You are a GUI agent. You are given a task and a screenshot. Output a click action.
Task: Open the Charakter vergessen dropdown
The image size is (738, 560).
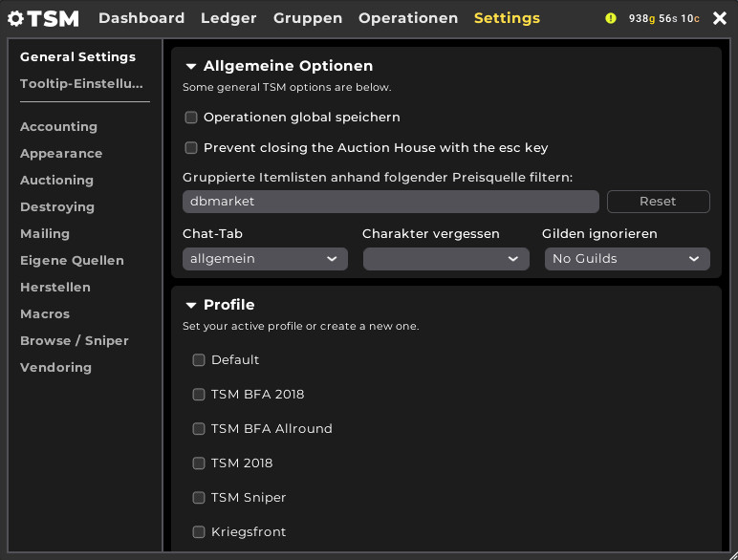tap(445, 259)
